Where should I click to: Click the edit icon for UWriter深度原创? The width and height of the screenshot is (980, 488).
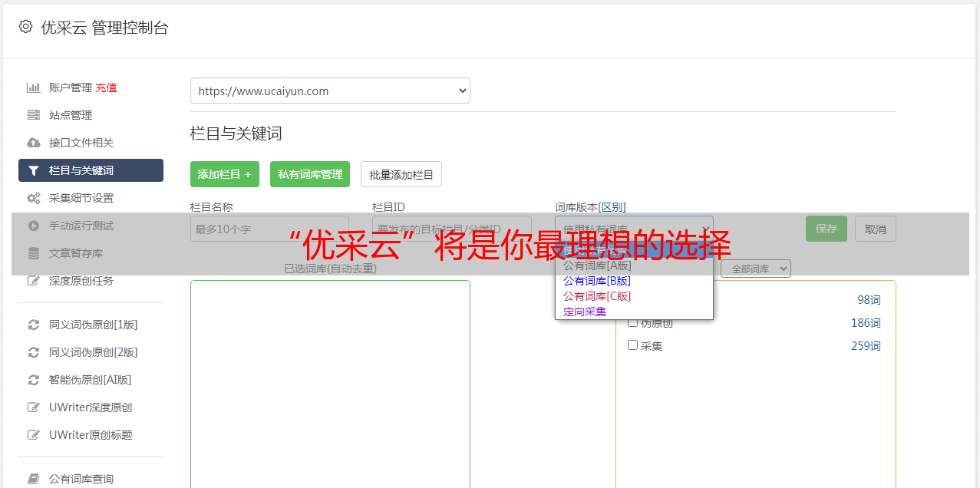[x=33, y=407]
